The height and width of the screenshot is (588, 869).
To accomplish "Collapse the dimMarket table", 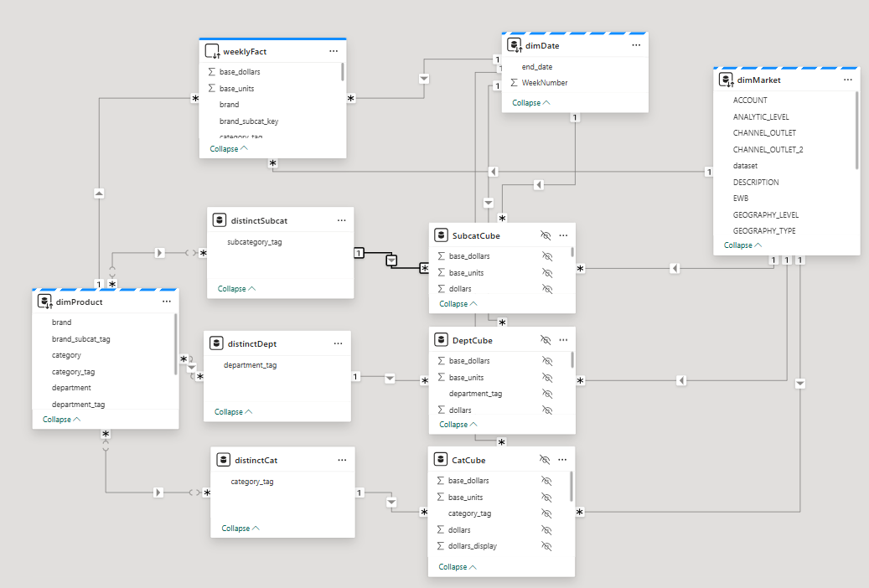I will pos(742,245).
